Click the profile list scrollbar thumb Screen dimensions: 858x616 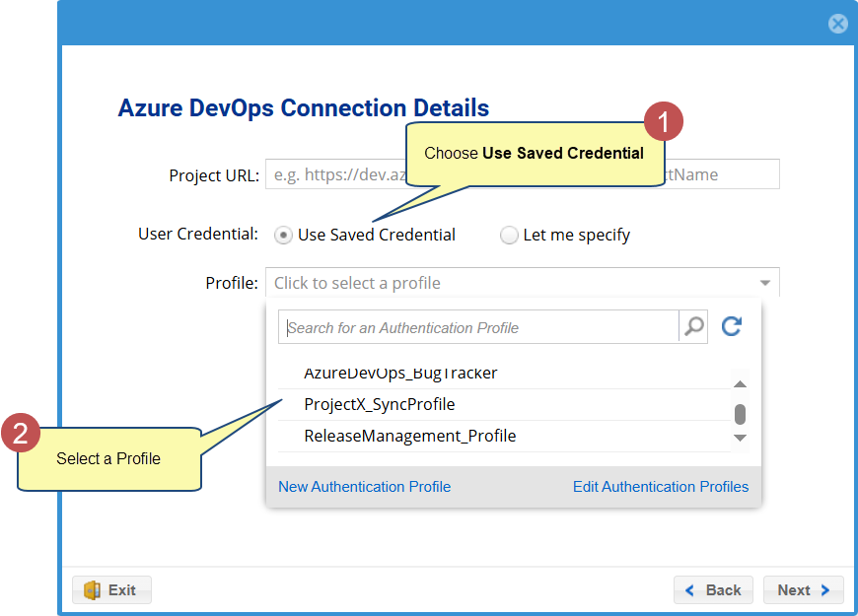[740, 413]
